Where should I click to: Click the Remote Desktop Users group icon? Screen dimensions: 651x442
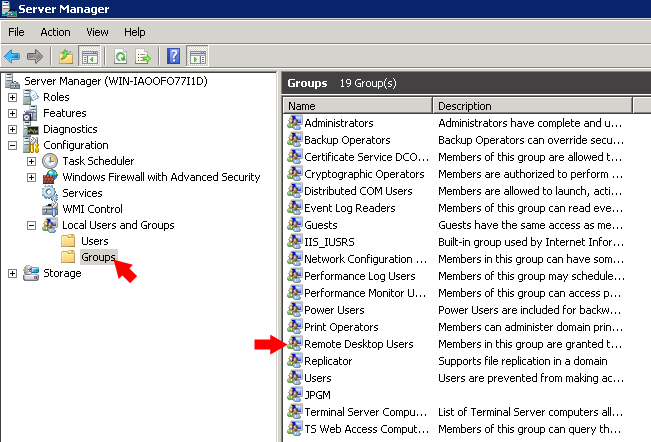point(294,344)
